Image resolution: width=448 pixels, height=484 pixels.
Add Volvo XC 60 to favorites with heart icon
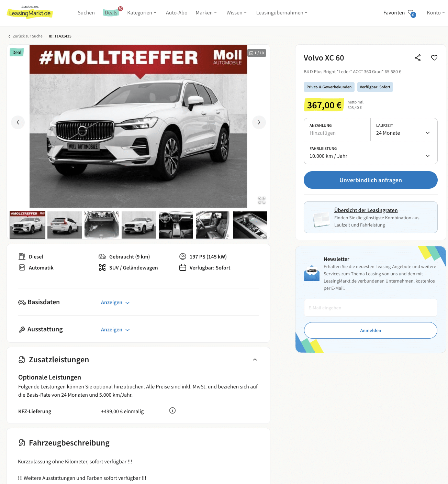click(434, 58)
